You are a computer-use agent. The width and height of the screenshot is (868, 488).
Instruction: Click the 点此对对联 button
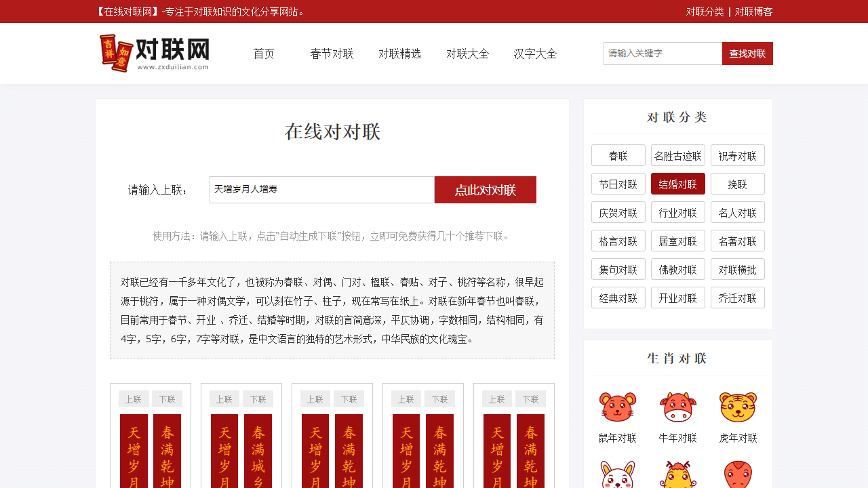coord(486,190)
